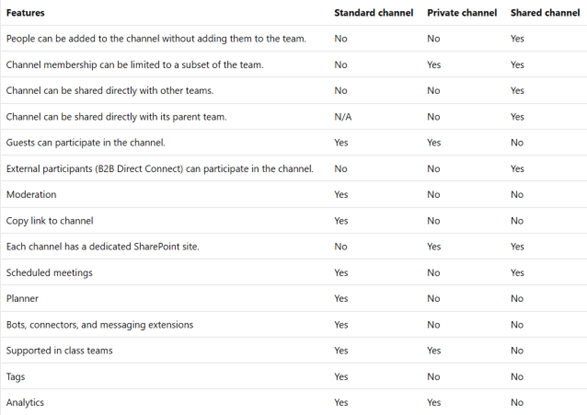Click the Supported in class teams label
The image size is (587, 415).
59,351
